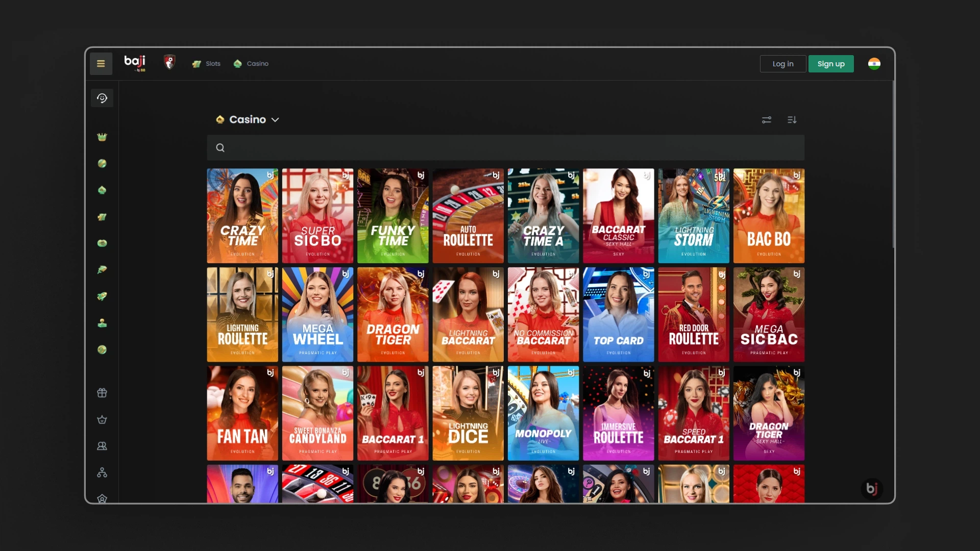The image size is (980, 551).
Task: Open Mega Wheel game
Action: pyautogui.click(x=317, y=315)
